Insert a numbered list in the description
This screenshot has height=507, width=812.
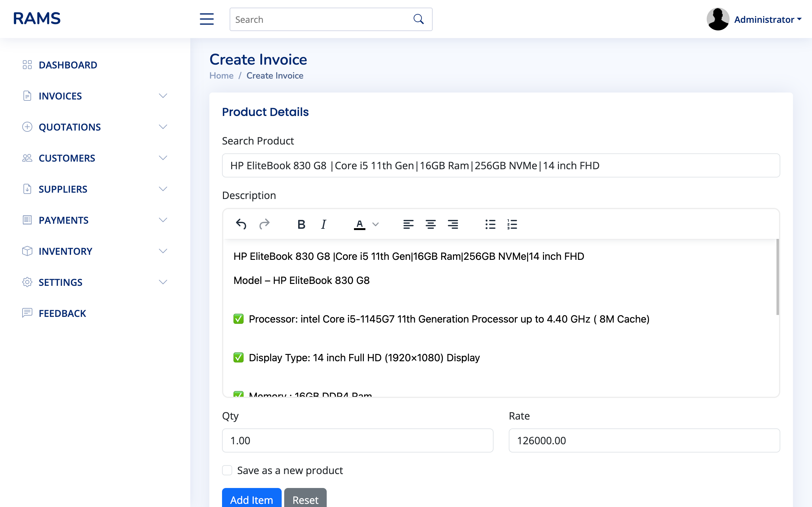[x=512, y=224]
